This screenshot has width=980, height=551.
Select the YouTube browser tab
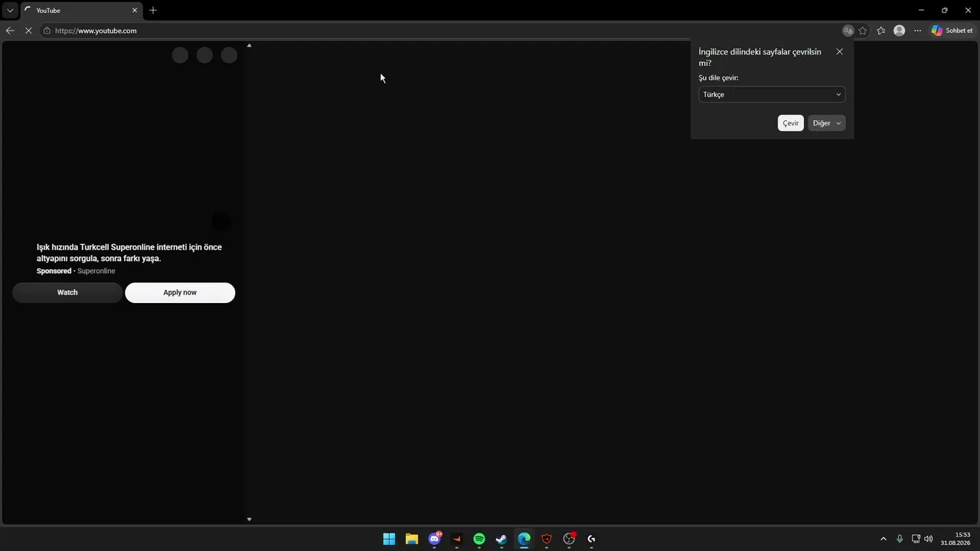pos(80,11)
